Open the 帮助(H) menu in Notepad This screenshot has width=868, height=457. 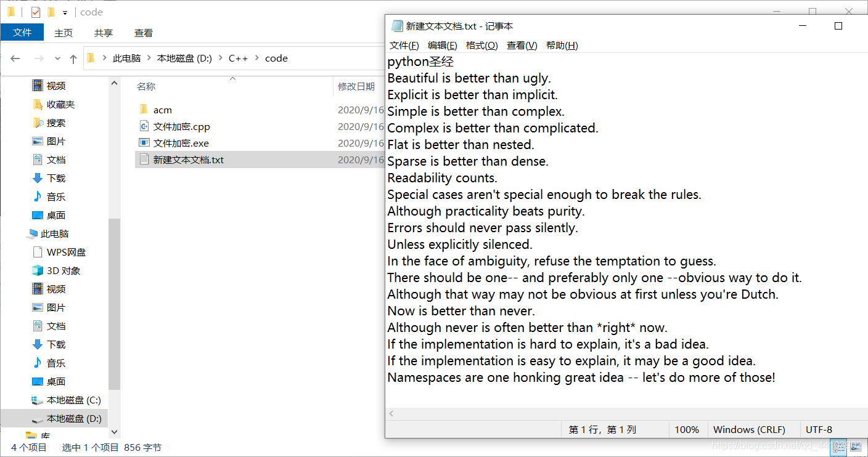[x=562, y=45]
